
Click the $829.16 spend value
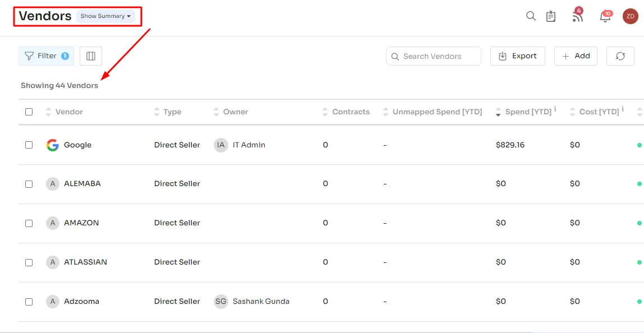pos(510,145)
